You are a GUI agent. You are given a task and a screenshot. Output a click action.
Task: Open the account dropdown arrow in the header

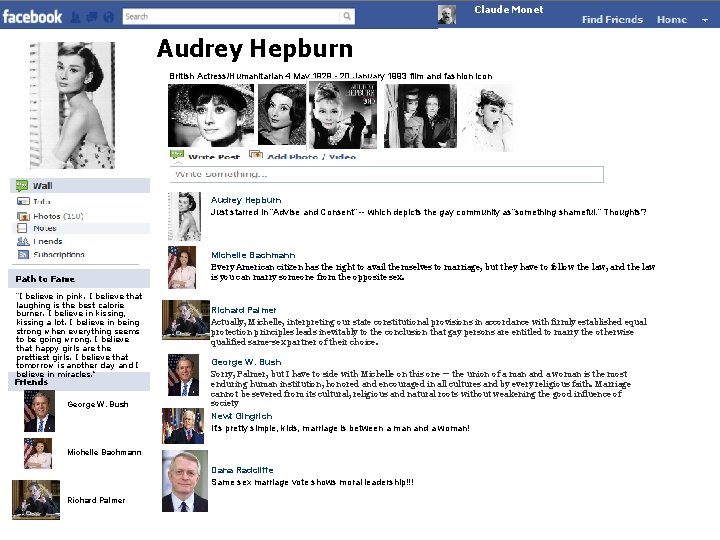pyautogui.click(x=705, y=20)
